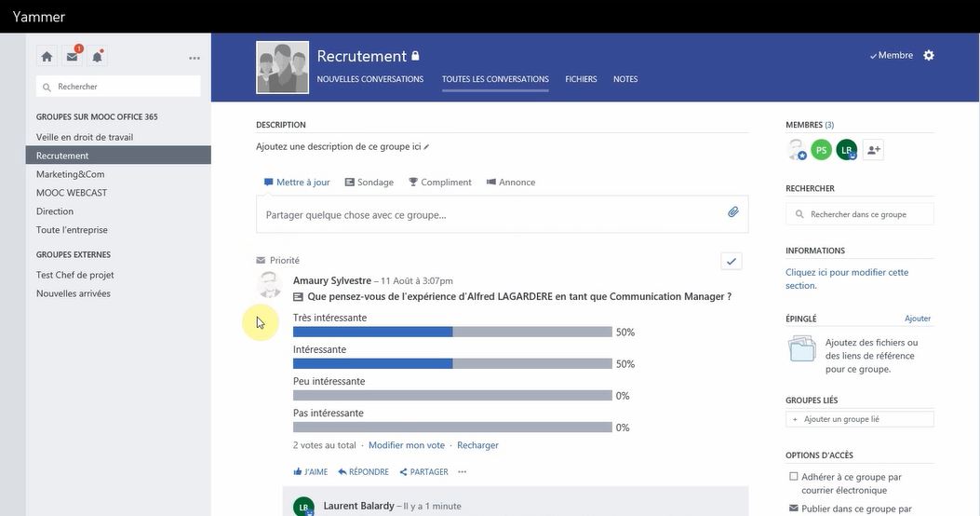Screen dimensions: 980x516
Task: Open group settings gear icon
Action: [929, 55]
